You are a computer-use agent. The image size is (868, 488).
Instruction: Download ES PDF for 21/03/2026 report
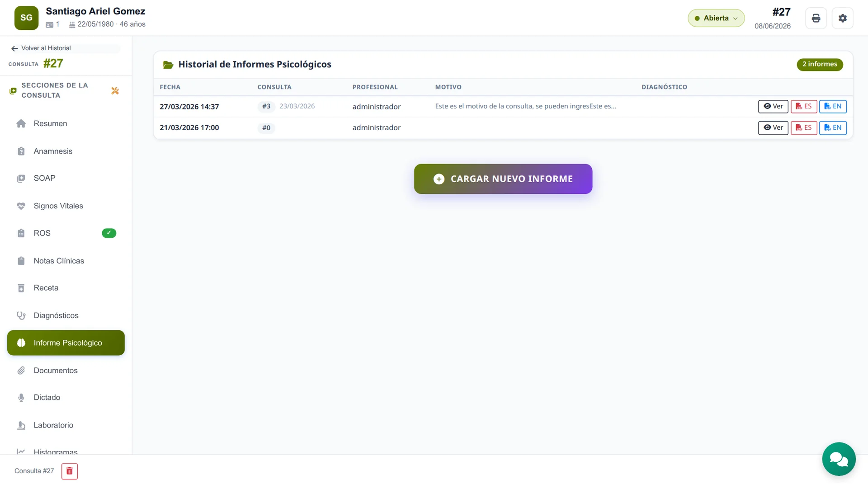(804, 128)
